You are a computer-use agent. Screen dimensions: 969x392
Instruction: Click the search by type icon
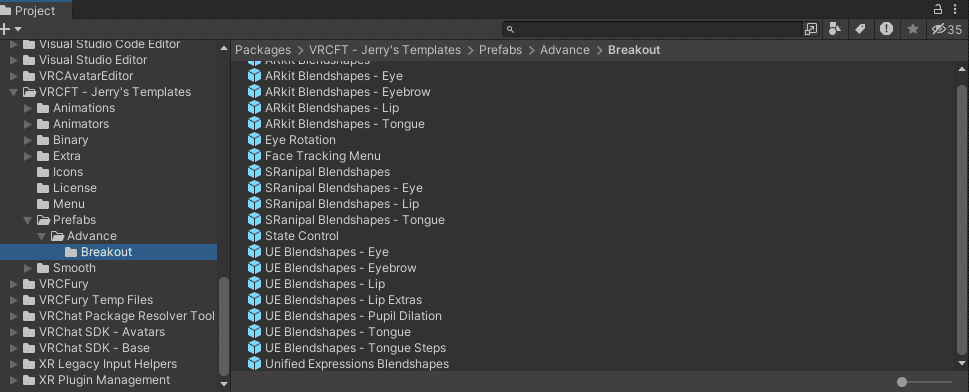point(835,28)
